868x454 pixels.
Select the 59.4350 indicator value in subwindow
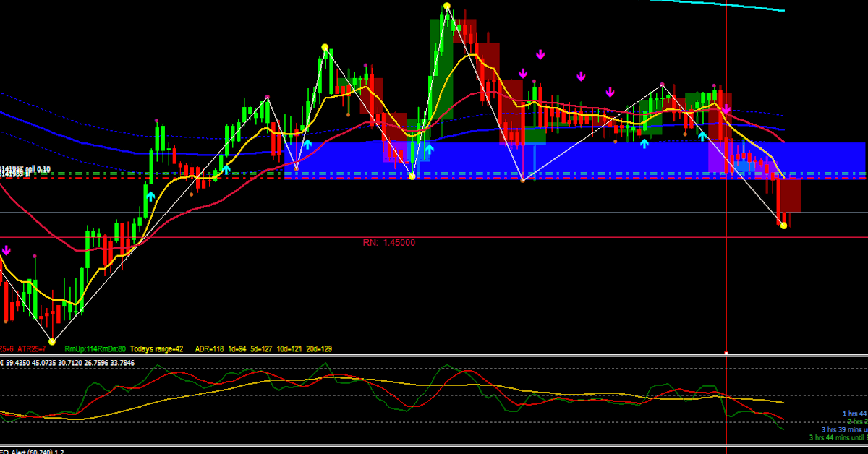pyautogui.click(x=20, y=363)
